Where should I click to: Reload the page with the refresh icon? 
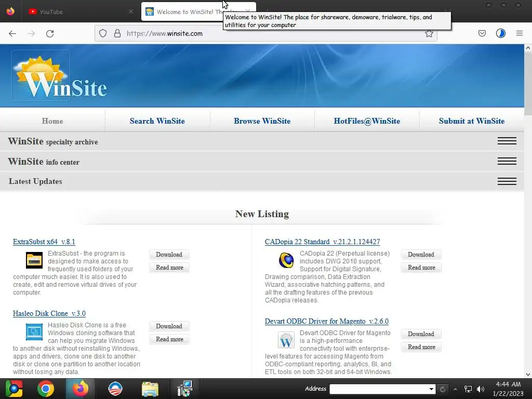pos(50,33)
